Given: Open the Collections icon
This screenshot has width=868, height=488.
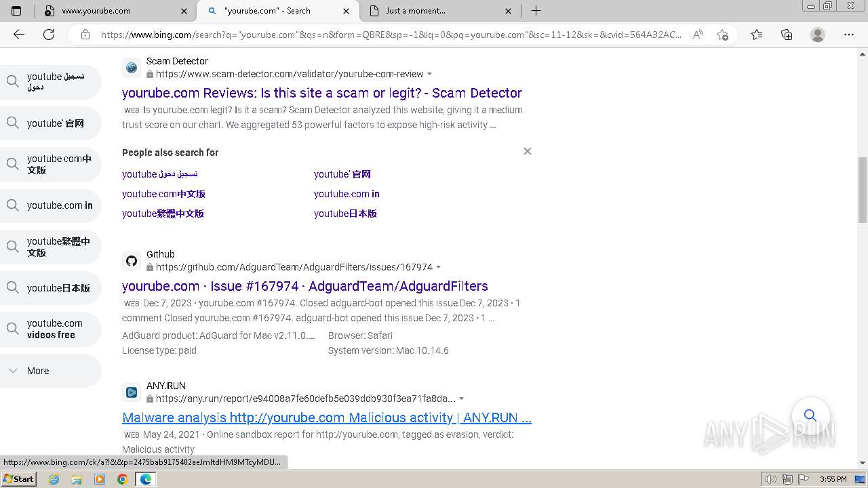Looking at the screenshot, I should click(x=787, y=35).
